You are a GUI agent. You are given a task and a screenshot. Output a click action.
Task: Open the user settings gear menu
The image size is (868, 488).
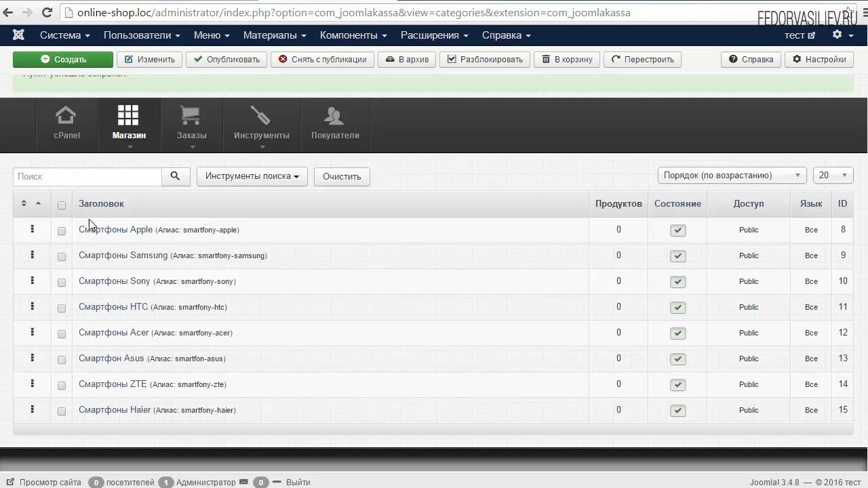click(x=842, y=35)
